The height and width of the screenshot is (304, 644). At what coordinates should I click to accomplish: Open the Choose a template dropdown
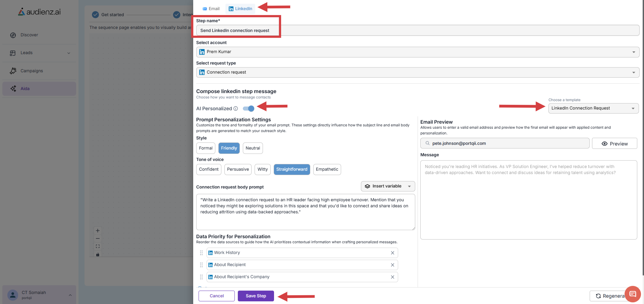click(x=593, y=108)
